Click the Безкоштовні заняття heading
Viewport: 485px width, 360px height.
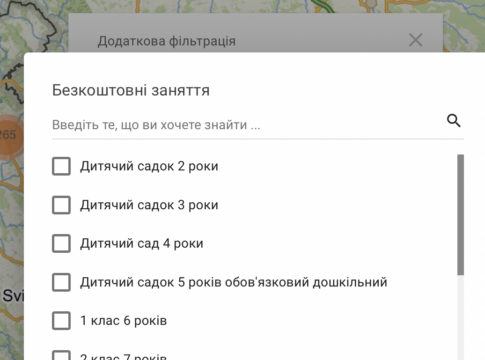[131, 90]
